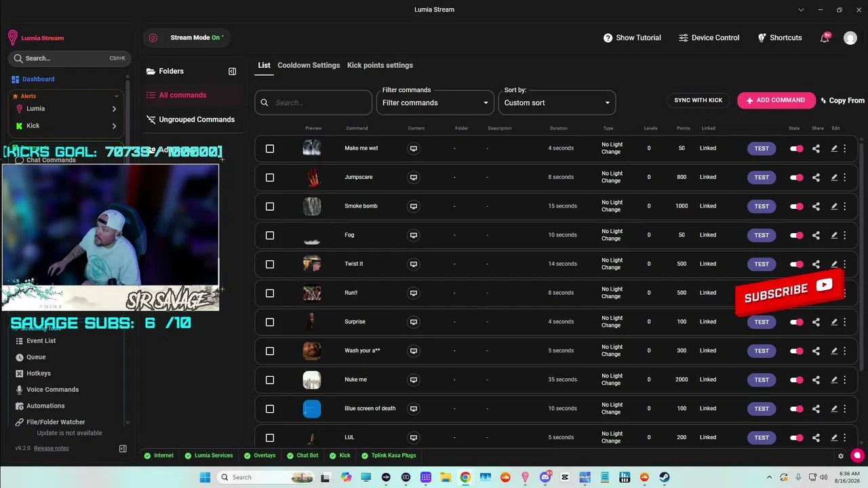
Task: Collapse the Alerts section
Action: 116,96
